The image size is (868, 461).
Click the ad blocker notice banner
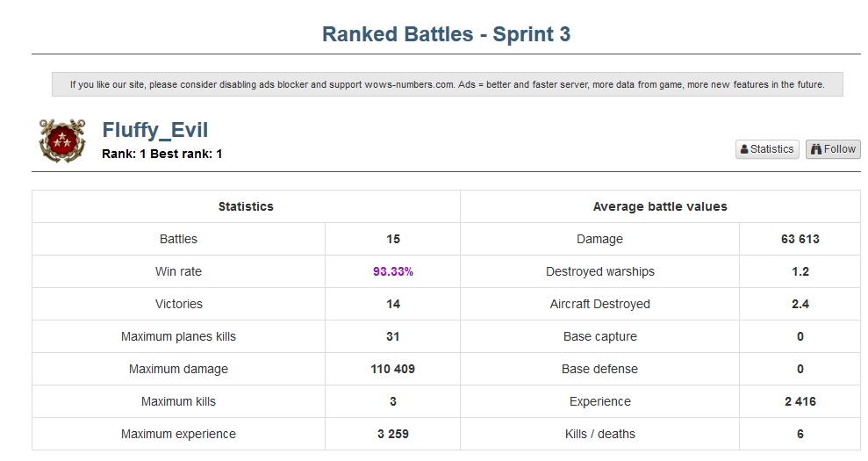tap(447, 85)
